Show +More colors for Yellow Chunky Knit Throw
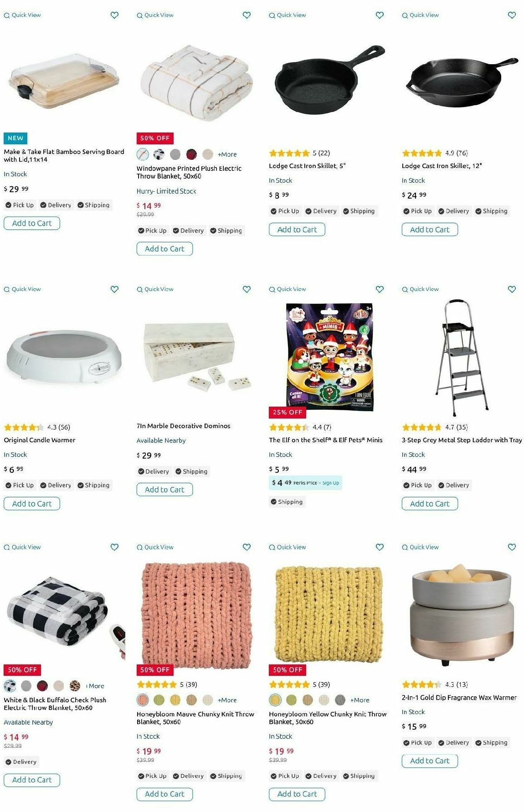The height and width of the screenshot is (812, 524). click(x=360, y=700)
